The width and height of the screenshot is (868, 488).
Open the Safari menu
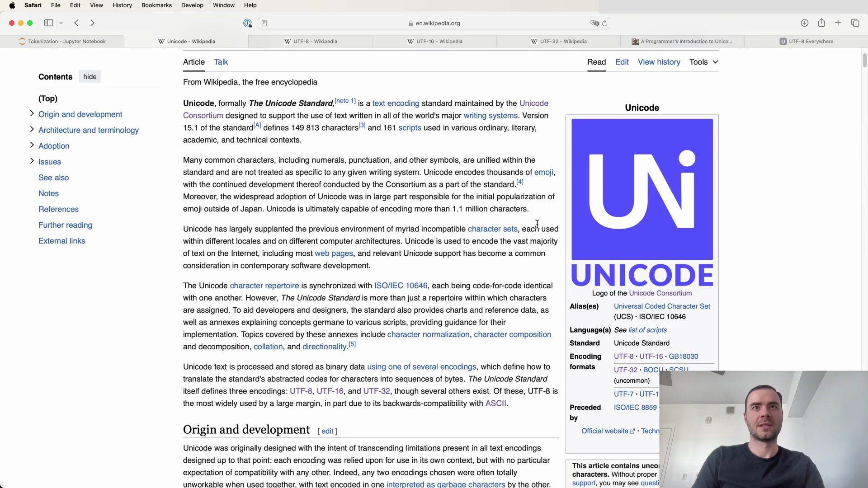tap(33, 5)
